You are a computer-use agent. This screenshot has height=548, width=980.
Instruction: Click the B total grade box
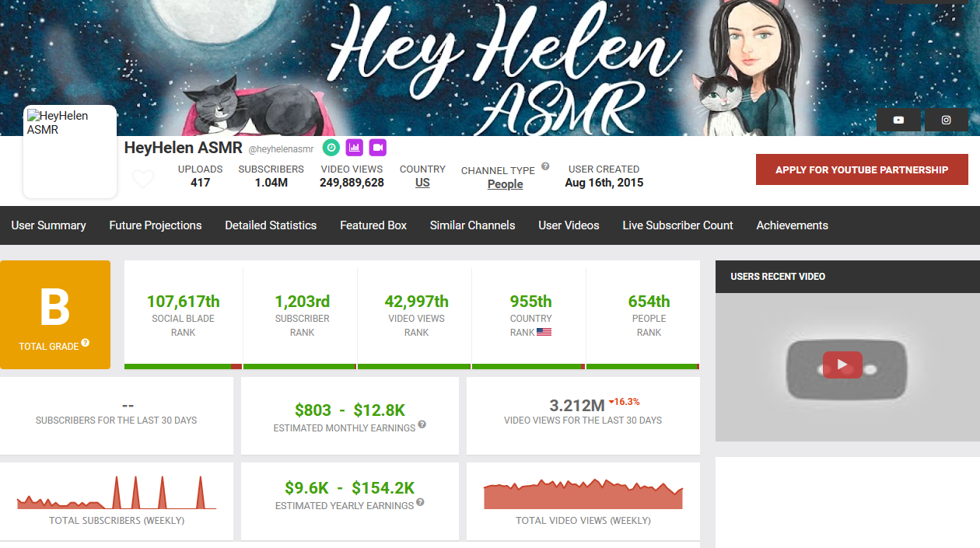(x=55, y=315)
